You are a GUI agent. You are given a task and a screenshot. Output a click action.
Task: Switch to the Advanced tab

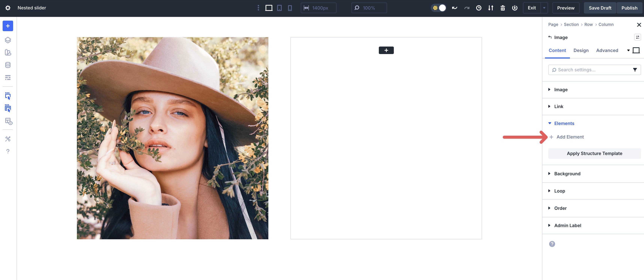607,50
